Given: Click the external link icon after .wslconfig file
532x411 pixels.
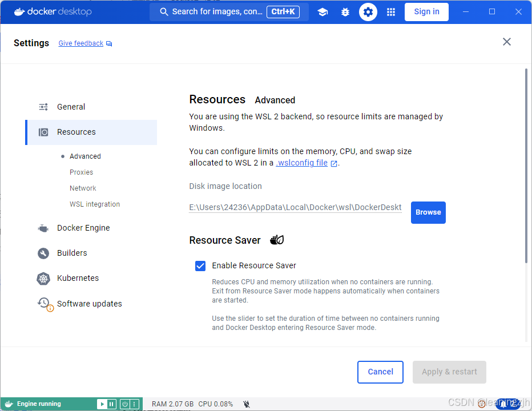Looking at the screenshot, I should [x=334, y=164].
